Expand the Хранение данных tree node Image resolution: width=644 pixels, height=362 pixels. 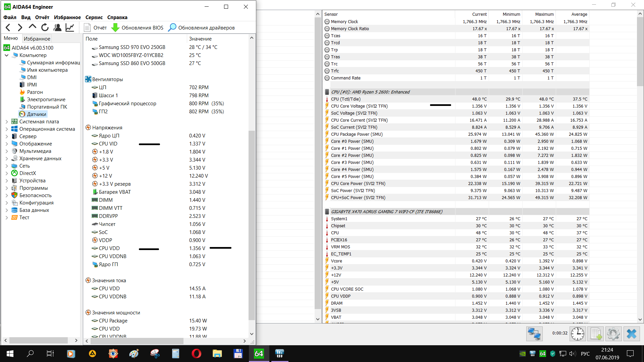pyautogui.click(x=7, y=159)
